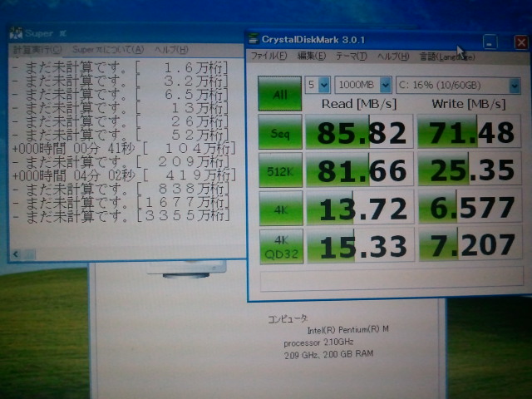Screen dimensions: 532x399
Task: Click the 4K write value 6.577
Action: pos(470,207)
